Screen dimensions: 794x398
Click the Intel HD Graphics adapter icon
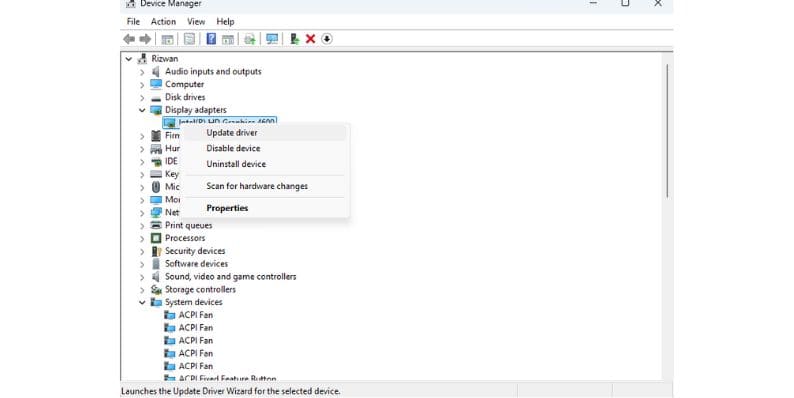point(170,123)
